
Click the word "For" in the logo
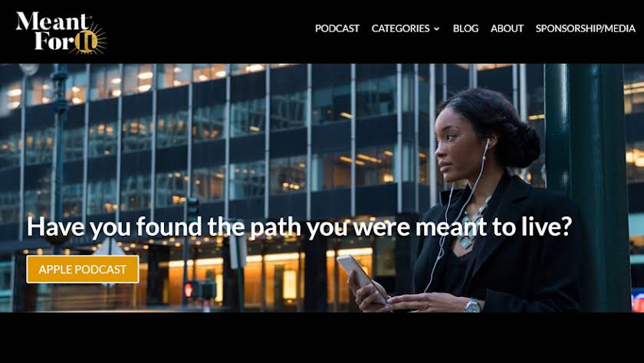[54, 41]
